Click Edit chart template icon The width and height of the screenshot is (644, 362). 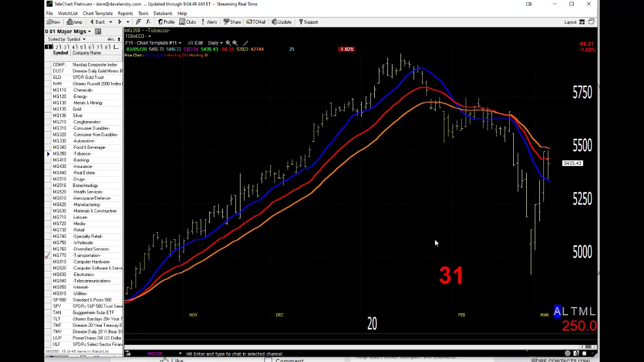point(196,43)
